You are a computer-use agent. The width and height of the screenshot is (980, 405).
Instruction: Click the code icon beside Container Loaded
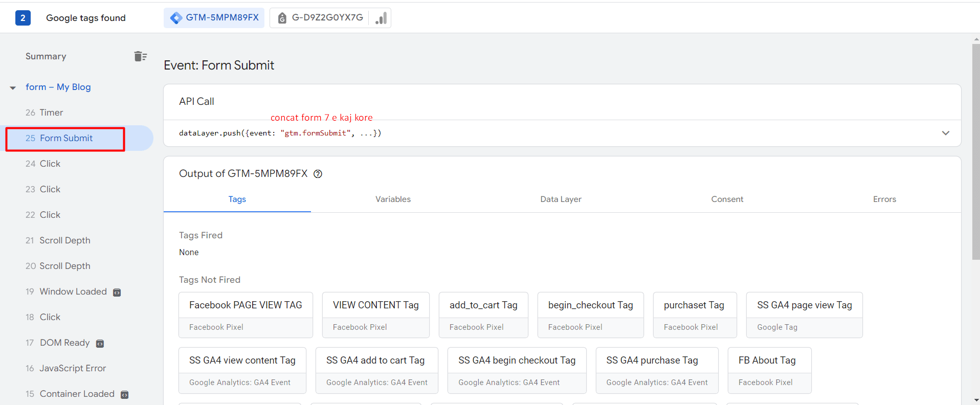point(124,395)
